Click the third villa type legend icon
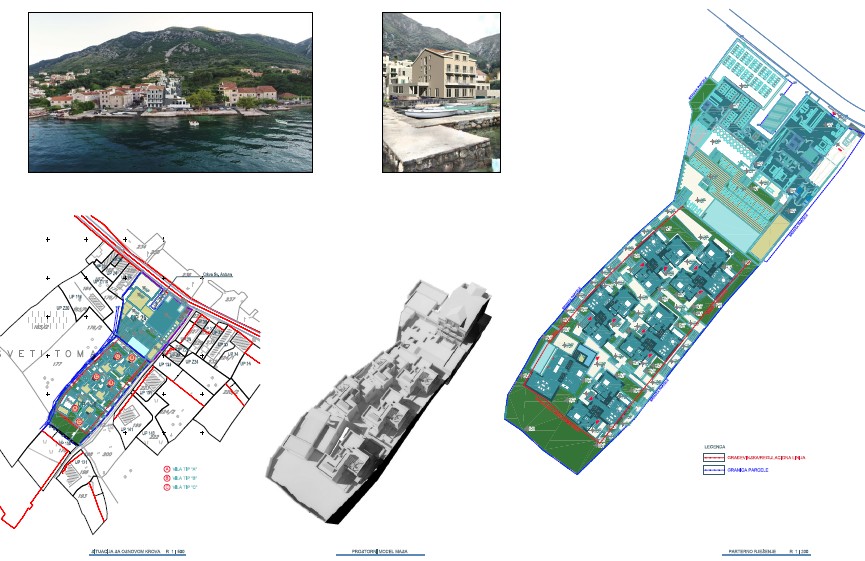 tap(167, 488)
